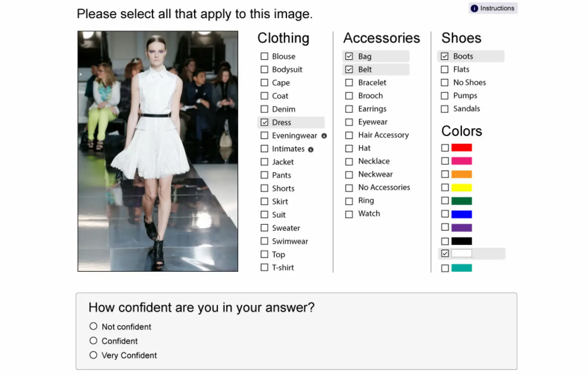Uncheck the Bag accessory checkbox
588x375 pixels.
pos(349,56)
